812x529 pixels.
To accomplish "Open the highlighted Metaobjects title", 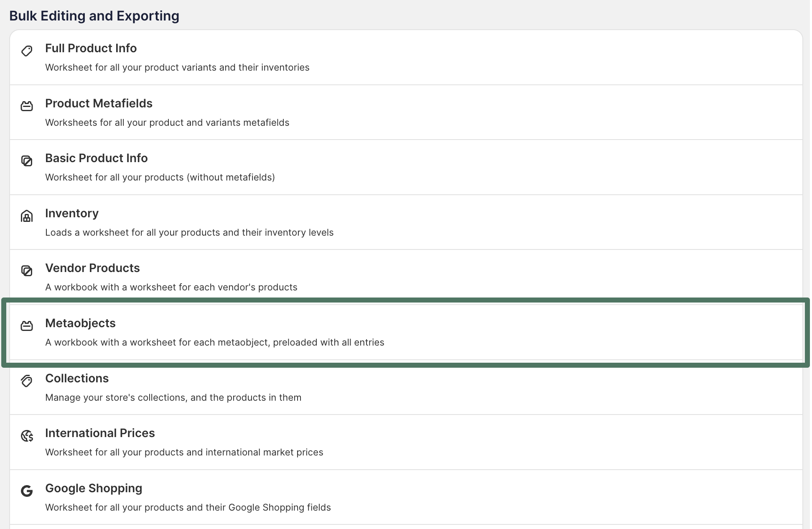I will (x=80, y=323).
